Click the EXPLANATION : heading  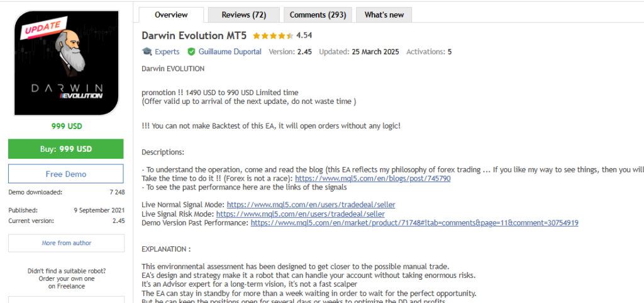pos(166,249)
